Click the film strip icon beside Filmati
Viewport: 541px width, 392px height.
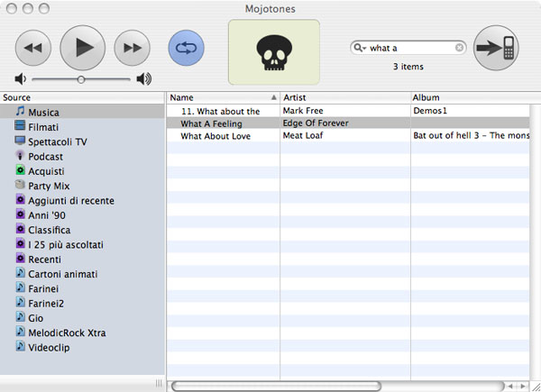point(20,125)
